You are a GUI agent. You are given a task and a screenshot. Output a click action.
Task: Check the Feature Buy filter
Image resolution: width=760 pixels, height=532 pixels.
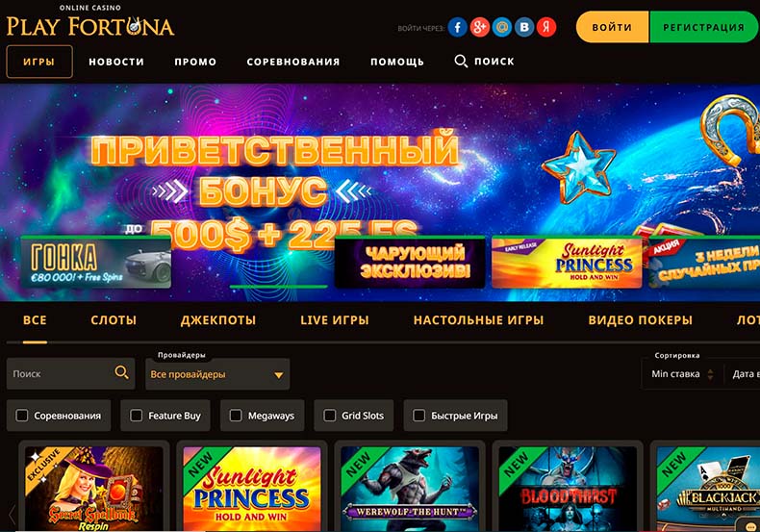pos(137,416)
